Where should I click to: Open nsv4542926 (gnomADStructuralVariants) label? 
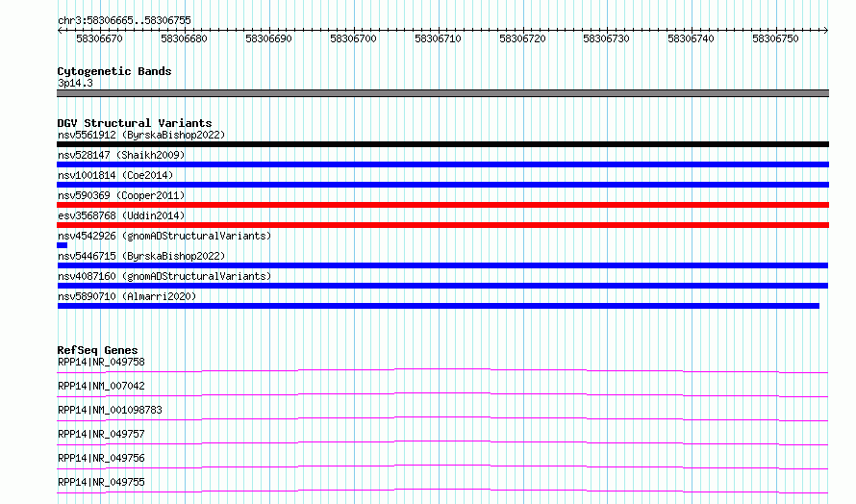tap(164, 236)
